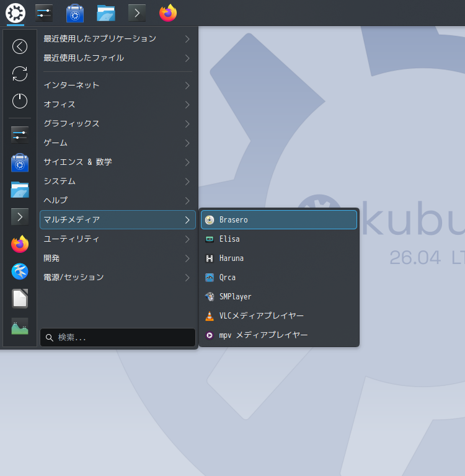Screen dimensions: 465x476
Task: Open Dolphin folder favorite in menu sidebar
Action: [x=20, y=190]
